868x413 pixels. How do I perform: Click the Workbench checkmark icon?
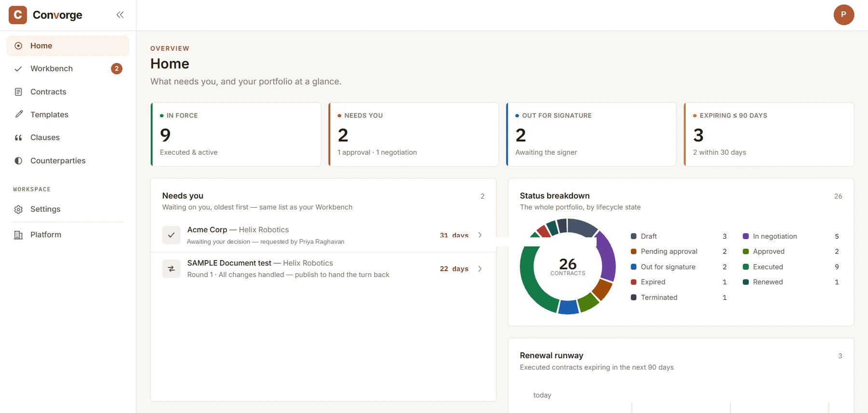[18, 69]
